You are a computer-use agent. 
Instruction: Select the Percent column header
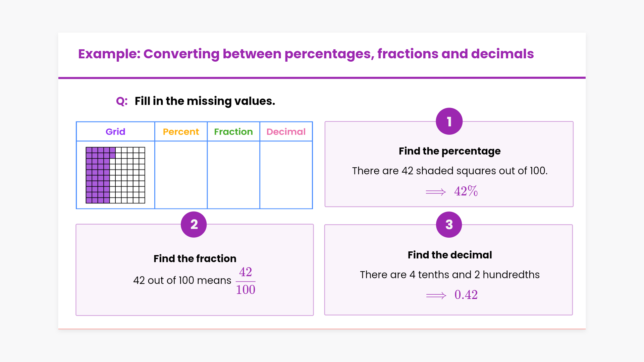pos(181,132)
